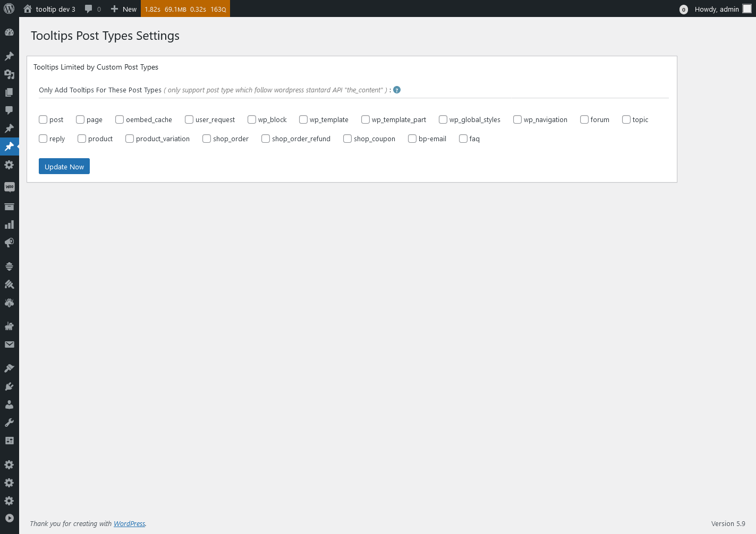Select the WooCommerce sidebar icon
This screenshot has width=756, height=534.
tap(9, 186)
